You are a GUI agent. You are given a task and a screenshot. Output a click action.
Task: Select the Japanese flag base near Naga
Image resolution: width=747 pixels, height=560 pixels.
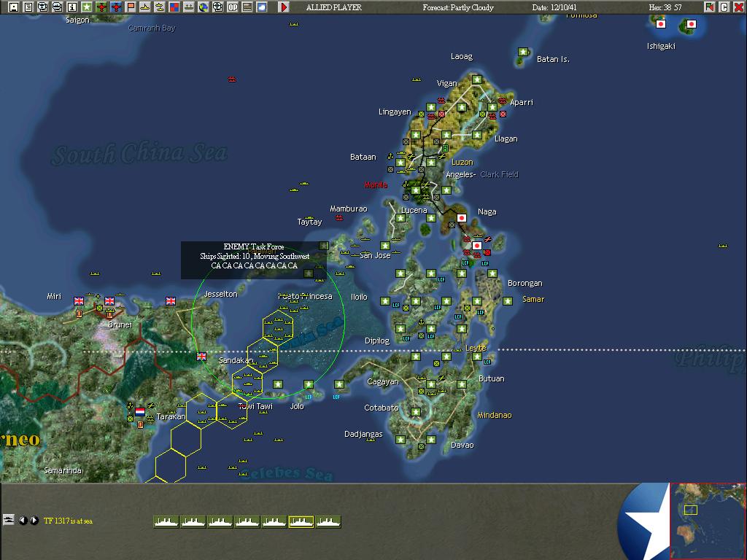tap(461, 218)
